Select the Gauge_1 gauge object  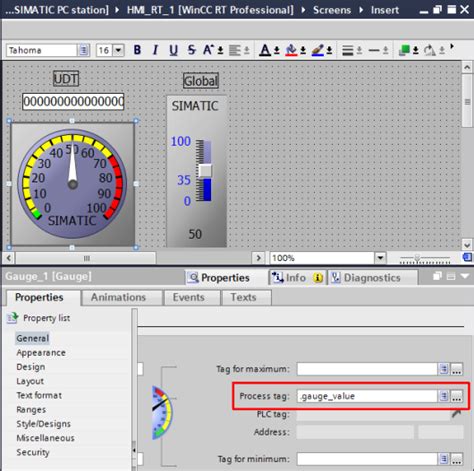72,184
